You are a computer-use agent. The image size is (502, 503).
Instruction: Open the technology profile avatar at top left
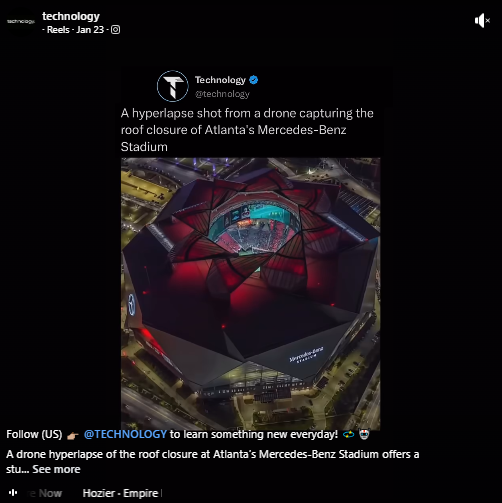click(x=21, y=21)
